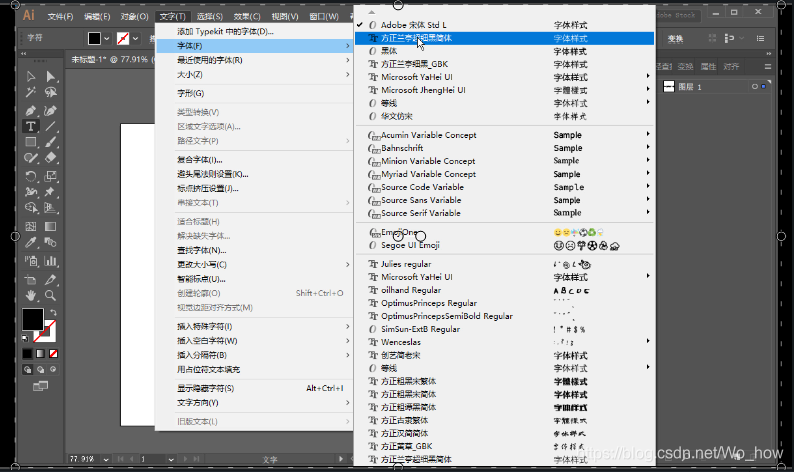Select the Gradient tool
Image resolution: width=794 pixels, height=472 pixels.
tap(51, 226)
